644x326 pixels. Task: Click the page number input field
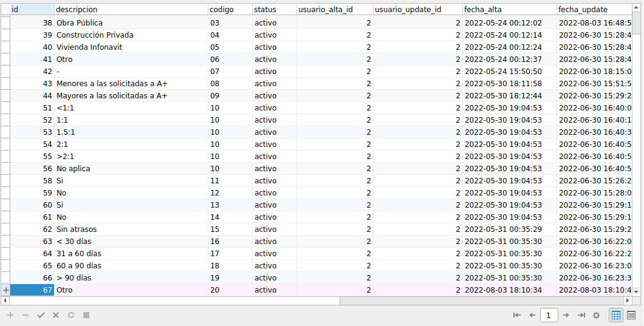(549, 315)
